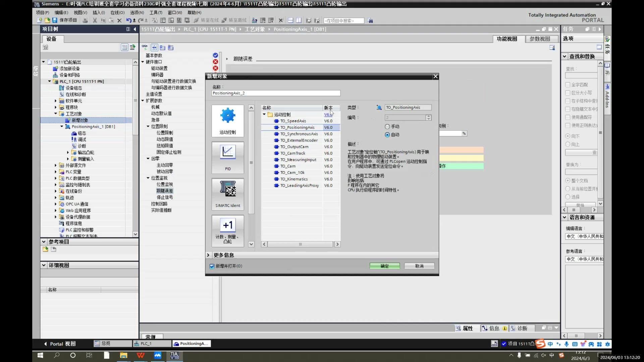
Task: Select the counting, measuring, cam icon
Action: point(228,230)
